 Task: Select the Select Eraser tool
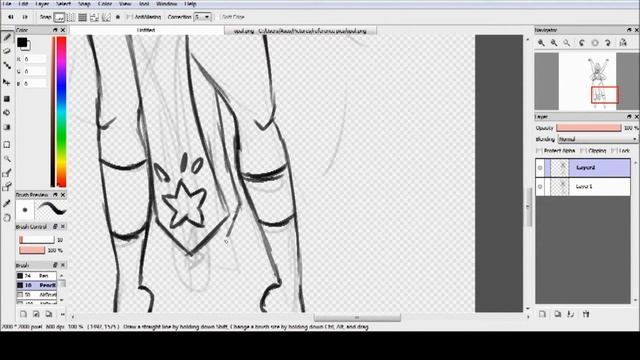tap(7, 187)
